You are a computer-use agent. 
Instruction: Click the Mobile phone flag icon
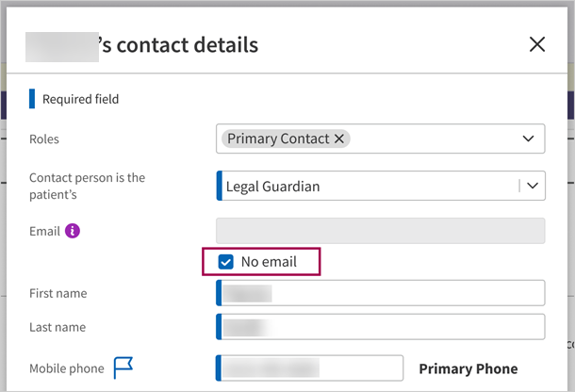123,367
